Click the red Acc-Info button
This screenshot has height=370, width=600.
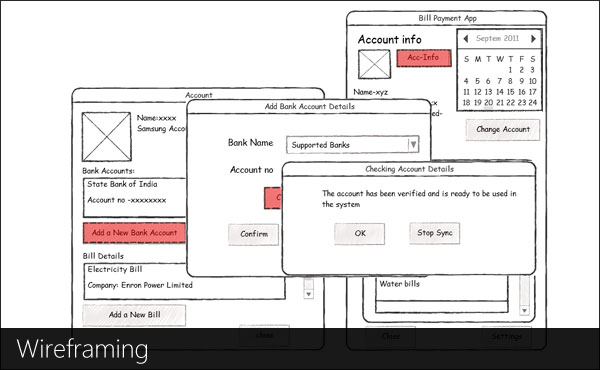pos(424,58)
